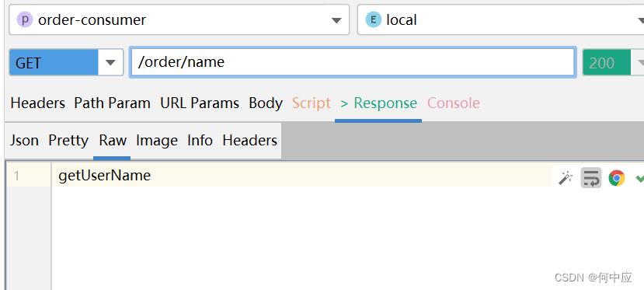644x290 pixels.
Task: Click the GET method selector
Action: coord(54,62)
